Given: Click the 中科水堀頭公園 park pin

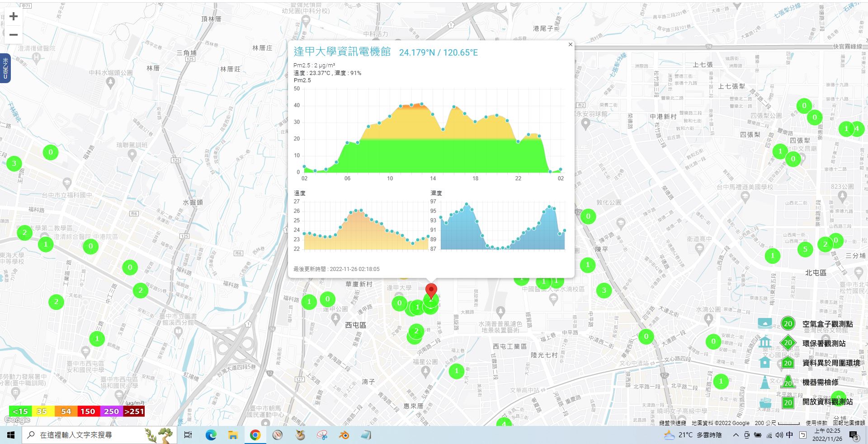Looking at the screenshot, I should coord(110,82).
